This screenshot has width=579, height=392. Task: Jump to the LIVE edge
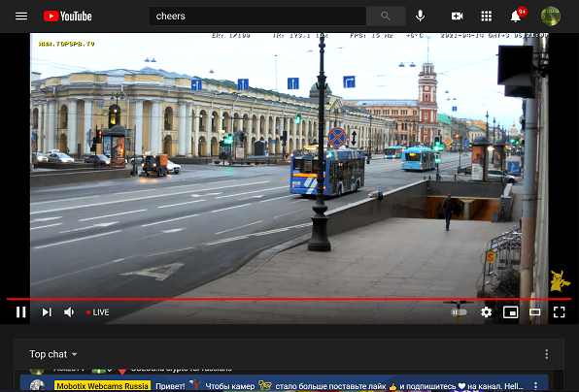coord(97,312)
